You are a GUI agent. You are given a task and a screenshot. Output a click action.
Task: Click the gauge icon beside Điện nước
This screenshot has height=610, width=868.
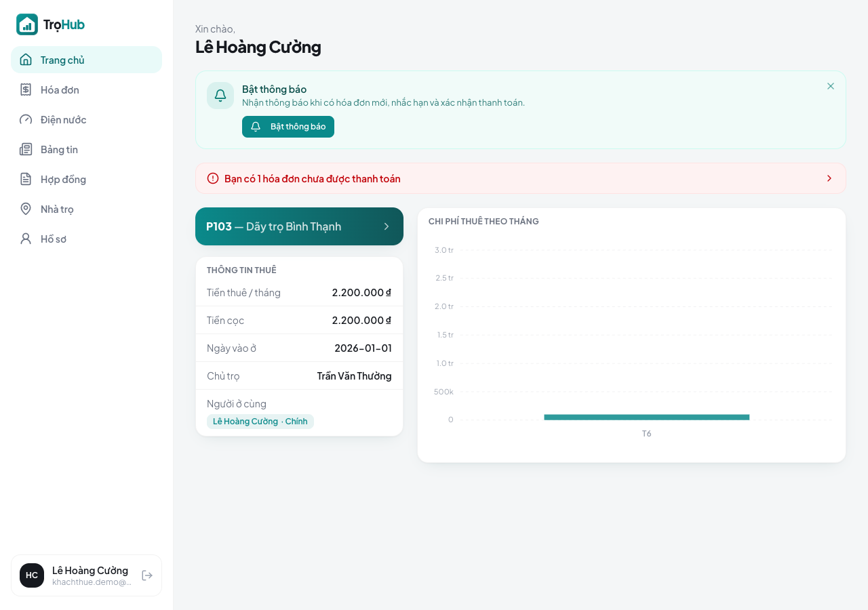[x=26, y=119]
